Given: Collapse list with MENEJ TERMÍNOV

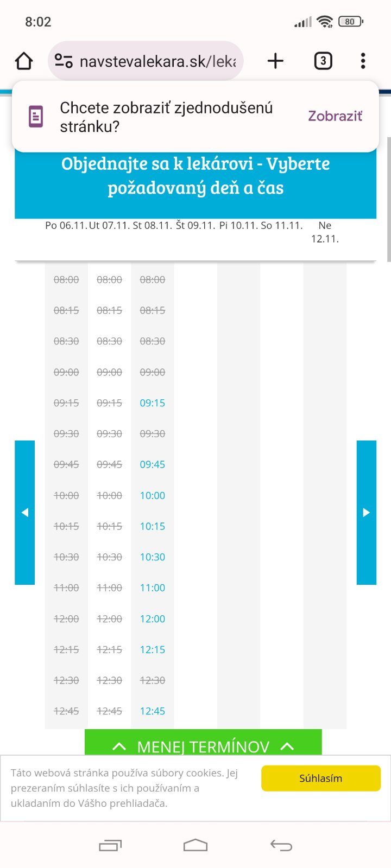Looking at the screenshot, I should (203, 746).
